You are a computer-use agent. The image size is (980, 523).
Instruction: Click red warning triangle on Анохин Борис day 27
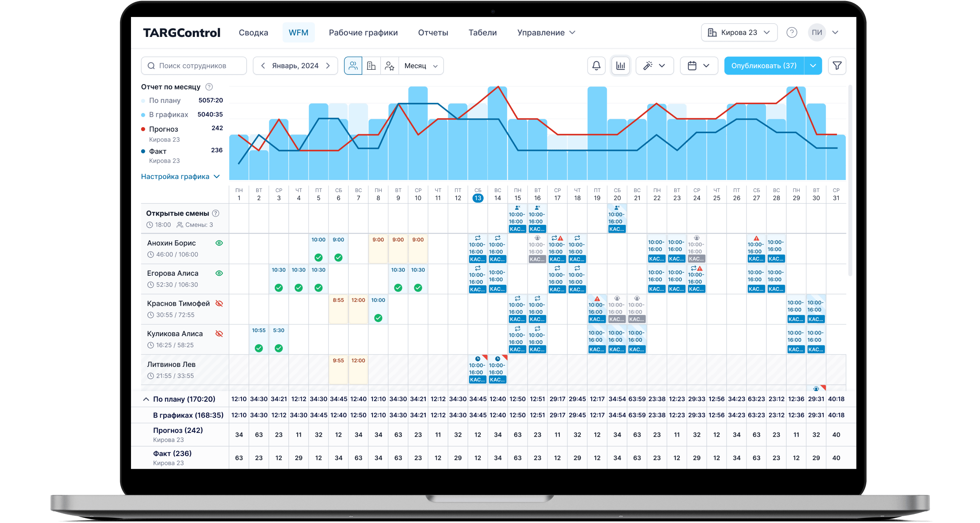[x=756, y=238]
